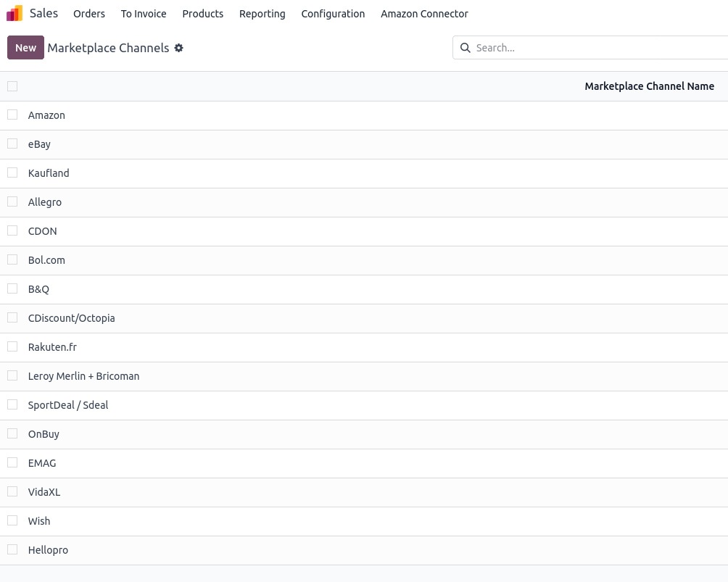The image size is (728, 582).
Task: Open the B&Q channel record
Action: click(x=38, y=289)
